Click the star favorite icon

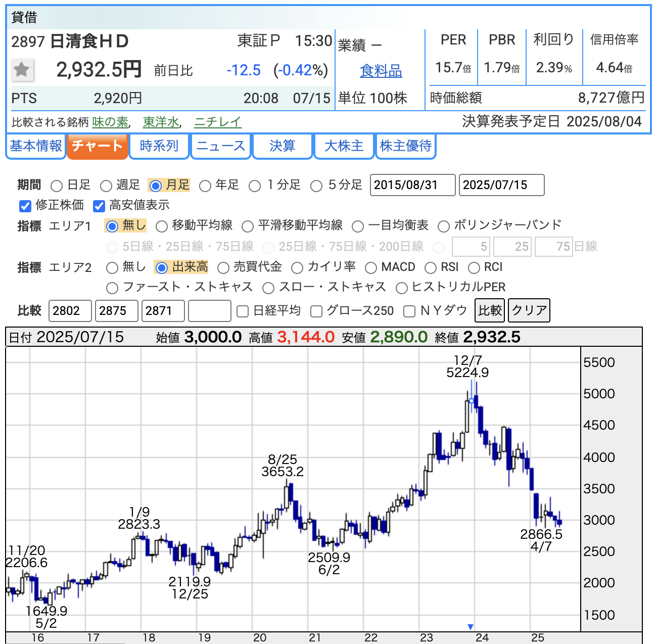[22, 70]
